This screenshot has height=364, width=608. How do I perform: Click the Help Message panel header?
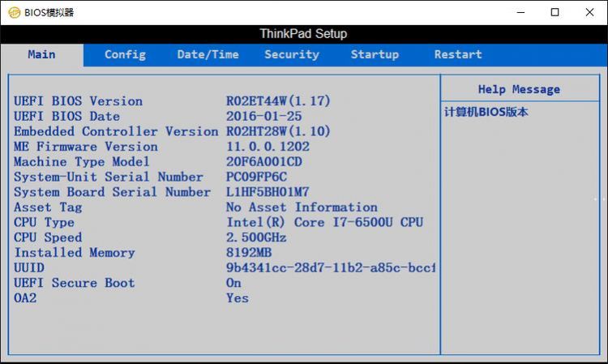519,89
